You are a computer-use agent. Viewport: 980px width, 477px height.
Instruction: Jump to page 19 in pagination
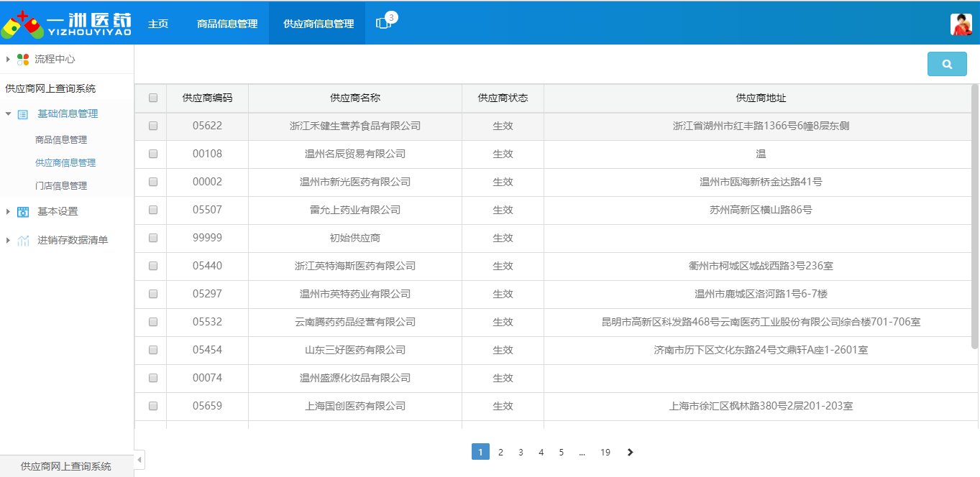point(605,452)
